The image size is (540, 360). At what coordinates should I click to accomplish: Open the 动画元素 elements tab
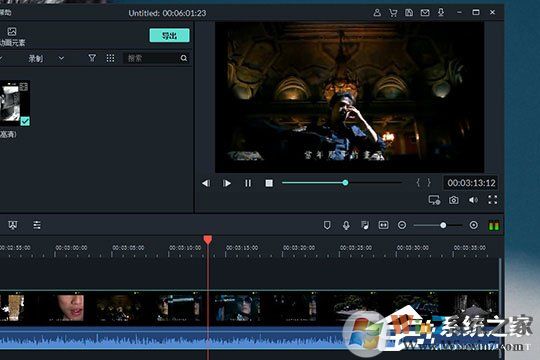(12, 37)
